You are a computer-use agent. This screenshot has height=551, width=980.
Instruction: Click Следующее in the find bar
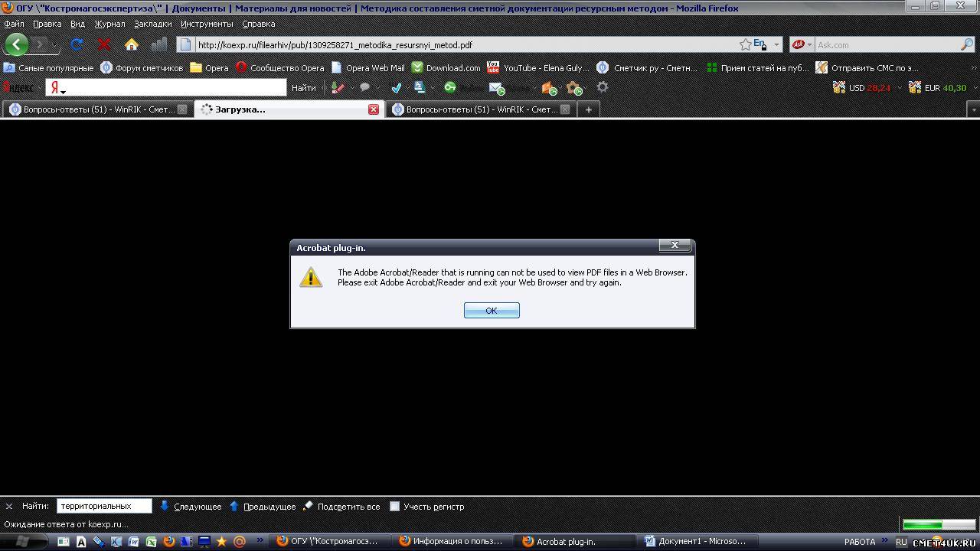click(191, 506)
